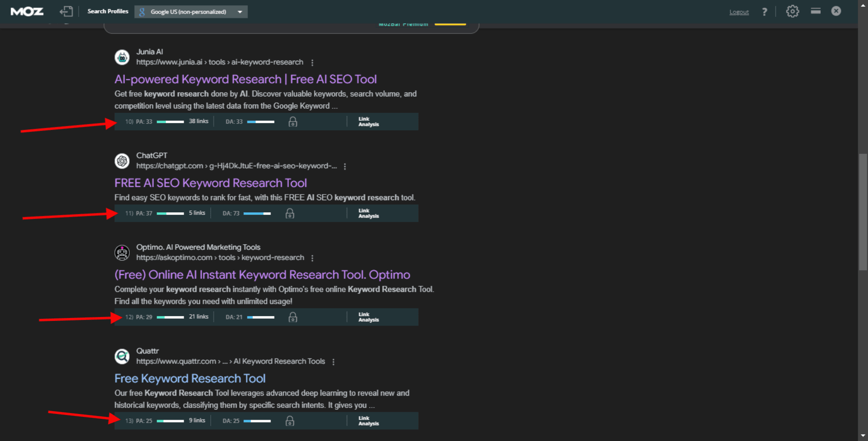Viewport: 868px width, 441px height.
Task: Click lock icon in Optimo Moz bar
Action: [x=293, y=317]
